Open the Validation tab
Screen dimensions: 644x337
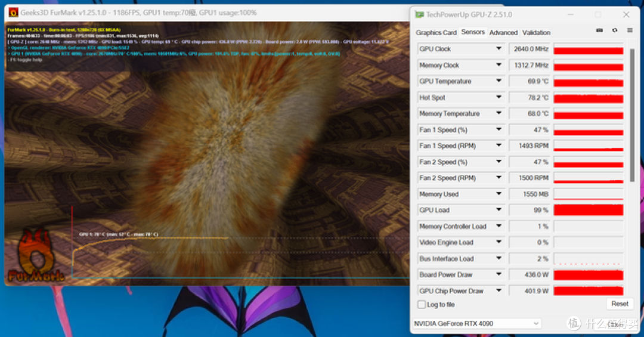(537, 32)
